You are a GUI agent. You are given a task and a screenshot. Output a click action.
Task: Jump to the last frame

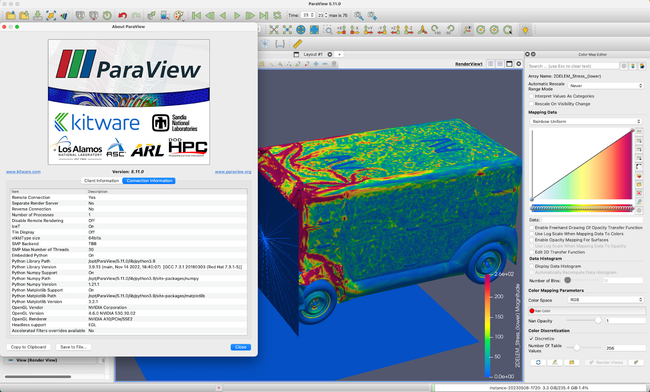(264, 16)
